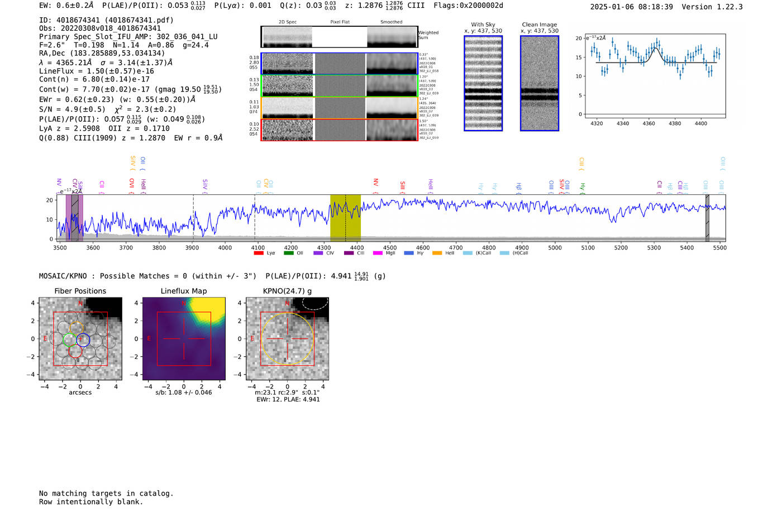Open the Lineflux Map panel
782x532 pixels.
(x=184, y=339)
